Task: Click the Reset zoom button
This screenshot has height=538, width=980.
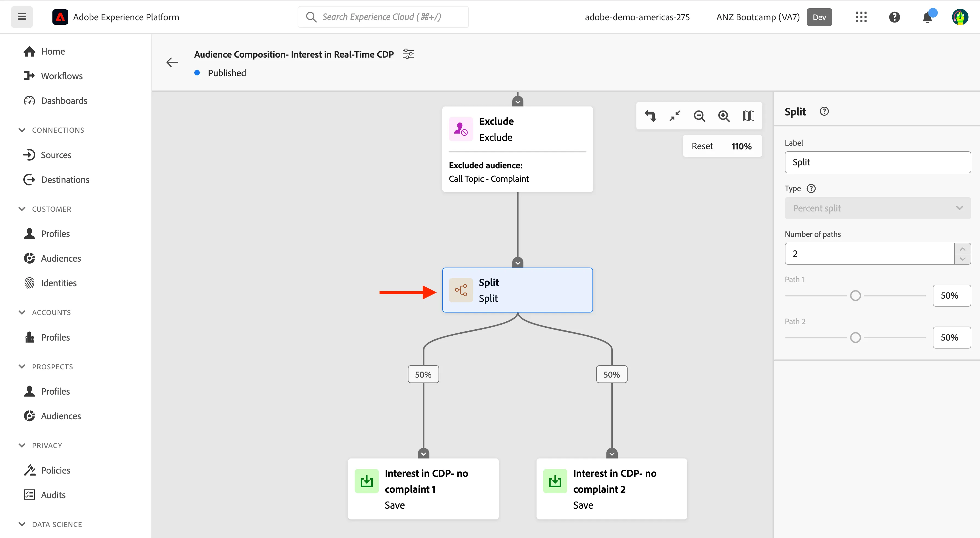Action: pyautogui.click(x=702, y=146)
